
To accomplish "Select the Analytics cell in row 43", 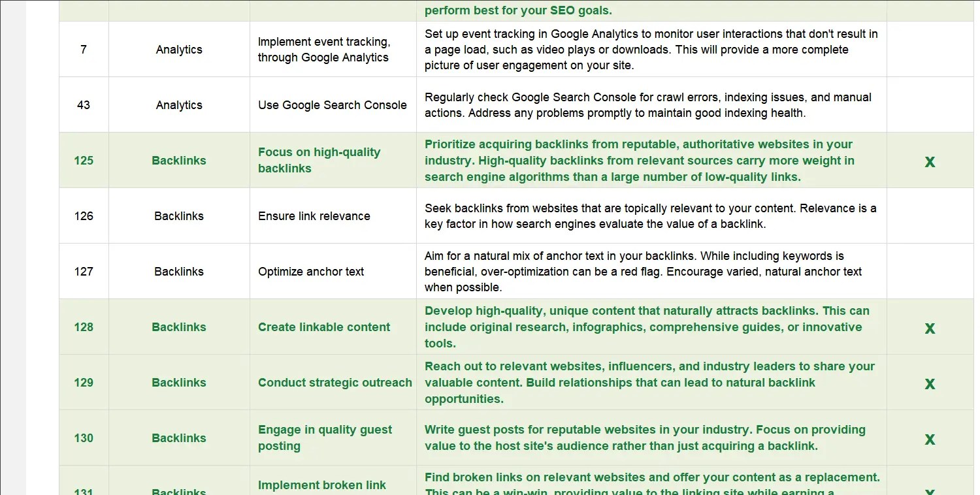I will click(179, 105).
